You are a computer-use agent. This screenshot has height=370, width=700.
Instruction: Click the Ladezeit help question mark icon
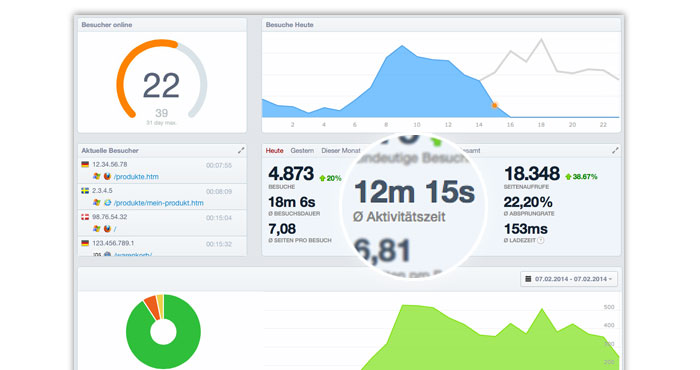point(541,241)
